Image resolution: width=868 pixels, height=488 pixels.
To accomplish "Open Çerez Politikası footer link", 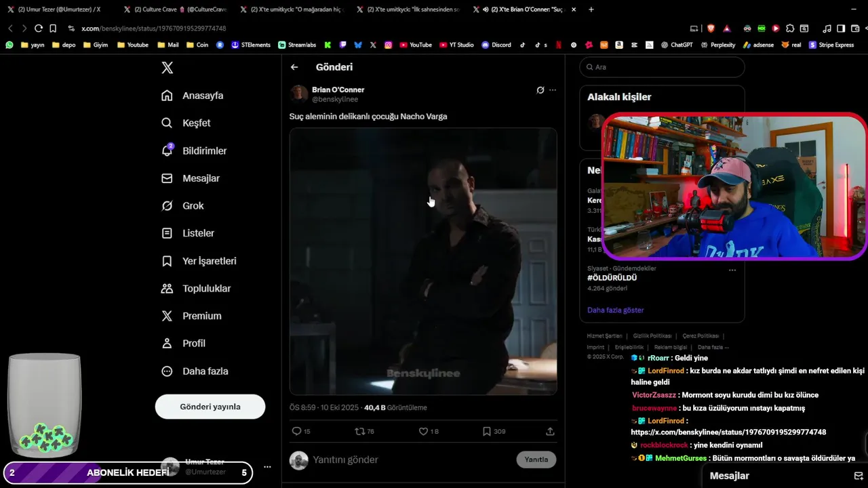I will [701, 336].
